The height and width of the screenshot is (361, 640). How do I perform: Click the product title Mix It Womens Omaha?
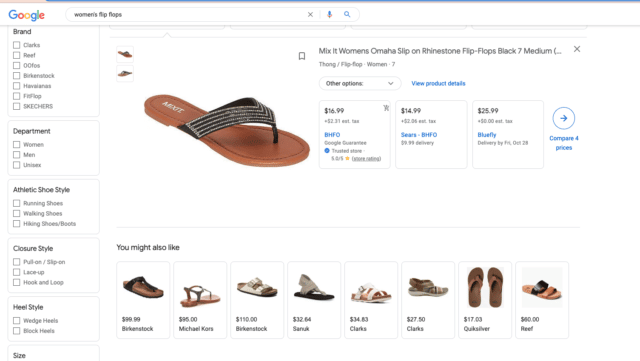pos(440,51)
